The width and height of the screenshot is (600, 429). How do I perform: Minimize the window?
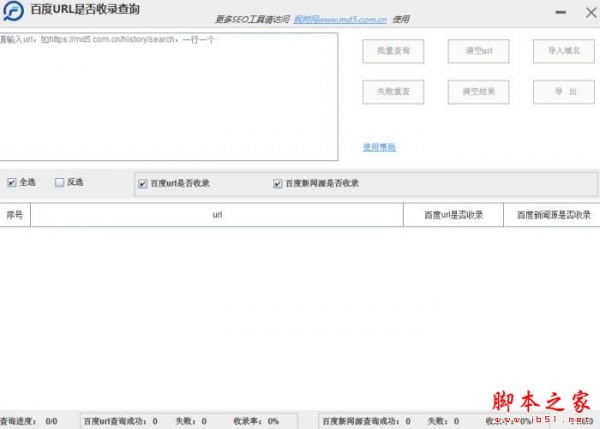pos(561,12)
